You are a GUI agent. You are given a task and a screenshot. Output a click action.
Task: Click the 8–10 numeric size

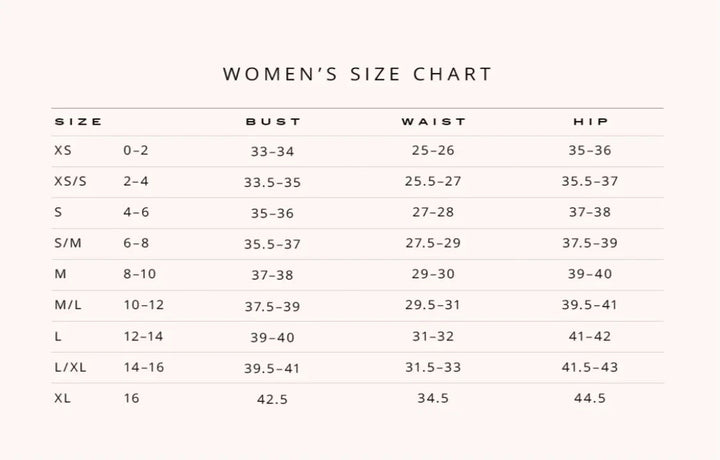point(140,274)
